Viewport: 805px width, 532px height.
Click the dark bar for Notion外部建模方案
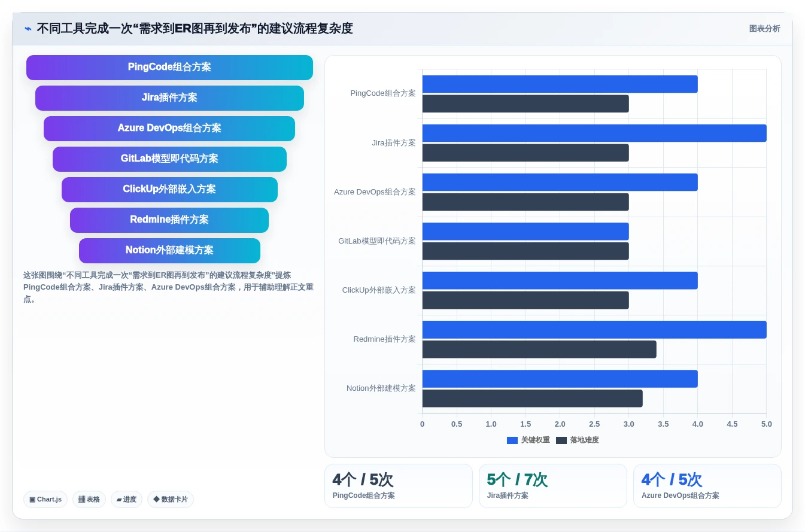(x=533, y=398)
